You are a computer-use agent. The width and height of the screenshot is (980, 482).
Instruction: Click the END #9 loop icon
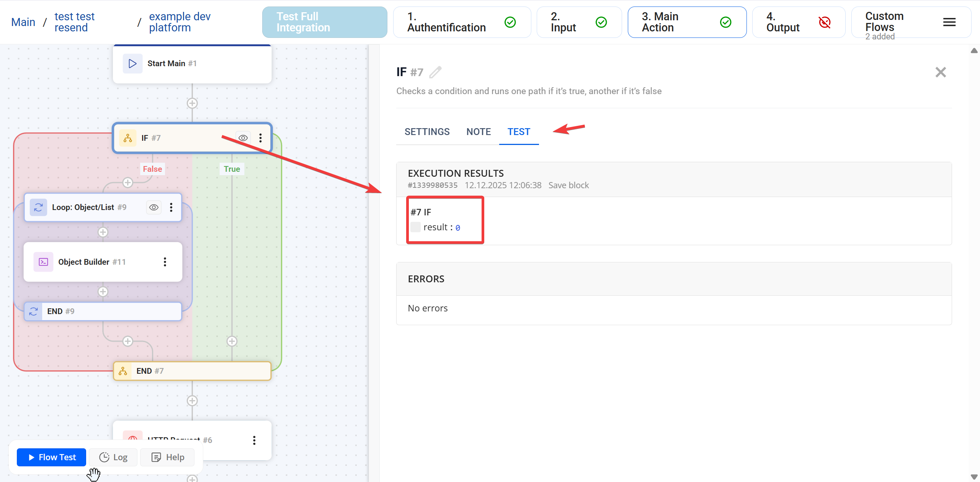coord(34,311)
